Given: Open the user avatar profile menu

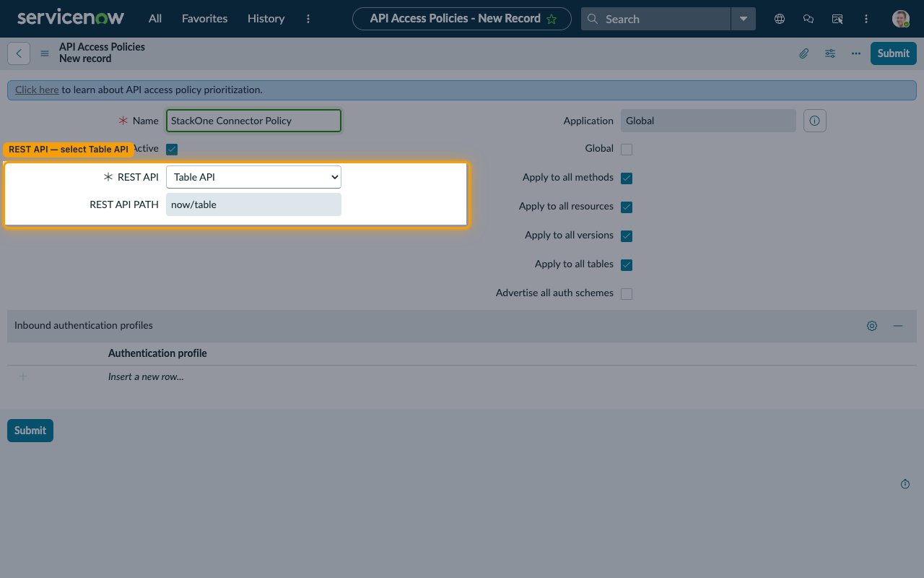Looking at the screenshot, I should tap(900, 19).
